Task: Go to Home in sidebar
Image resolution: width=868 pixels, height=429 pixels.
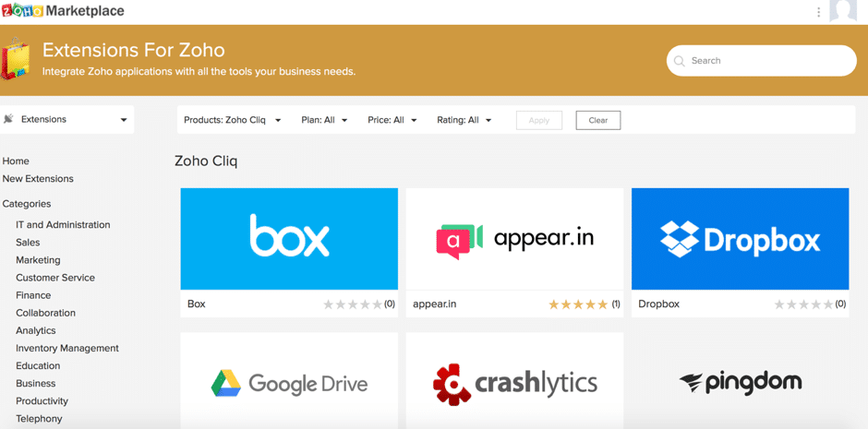Action: pos(16,161)
